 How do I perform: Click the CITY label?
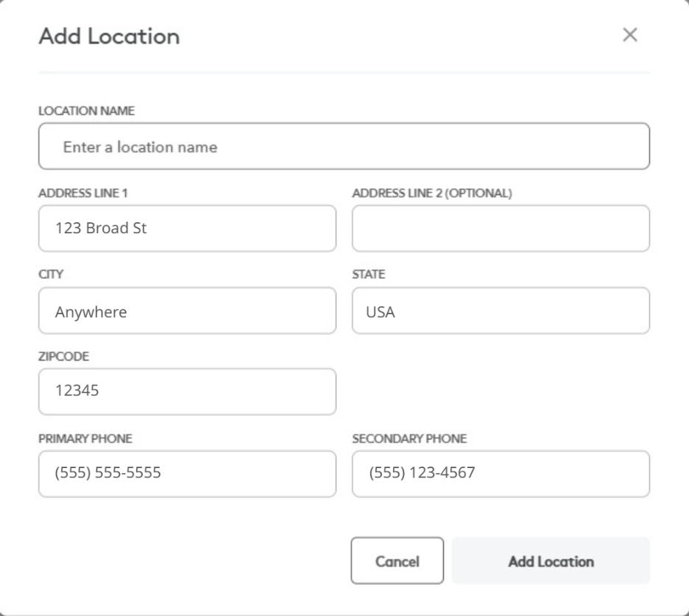pos(51,275)
